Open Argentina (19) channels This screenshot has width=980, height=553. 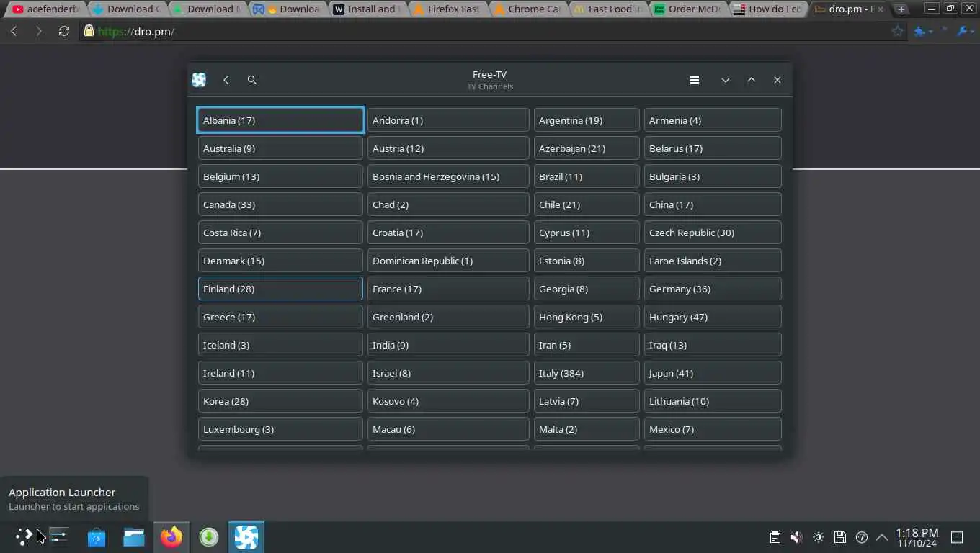(587, 120)
